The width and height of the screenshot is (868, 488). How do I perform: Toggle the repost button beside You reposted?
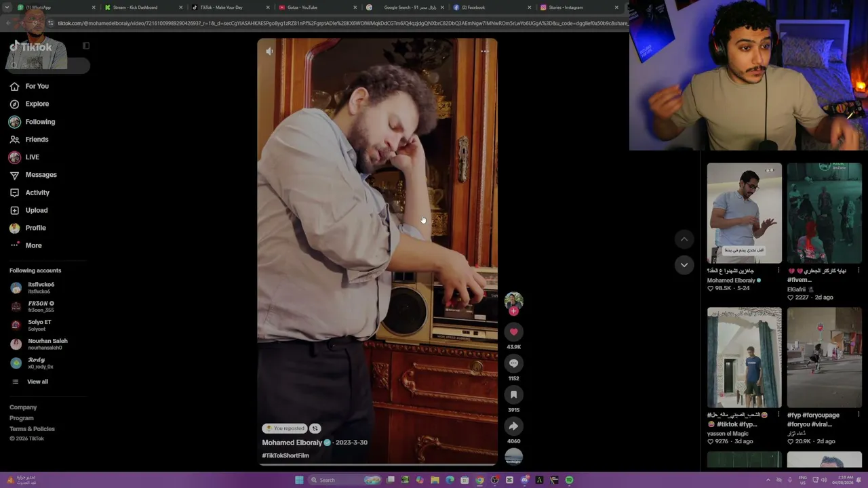point(315,428)
